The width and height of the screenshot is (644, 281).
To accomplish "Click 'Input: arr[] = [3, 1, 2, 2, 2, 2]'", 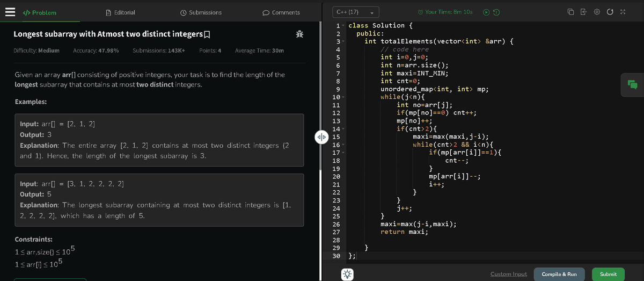I will [72, 184].
